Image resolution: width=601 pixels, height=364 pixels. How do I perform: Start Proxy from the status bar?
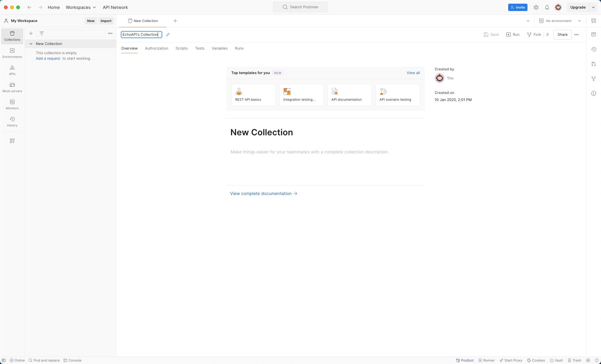tap(511, 360)
